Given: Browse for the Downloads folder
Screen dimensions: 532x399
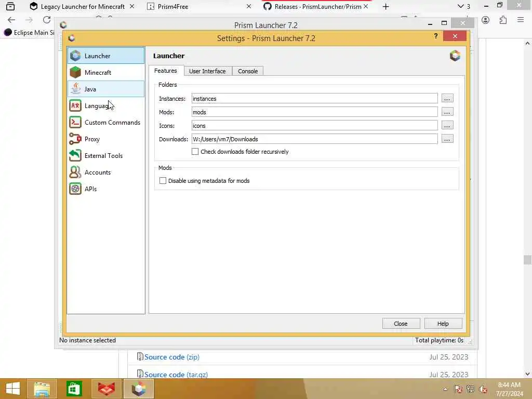Looking at the screenshot, I should tap(447, 139).
